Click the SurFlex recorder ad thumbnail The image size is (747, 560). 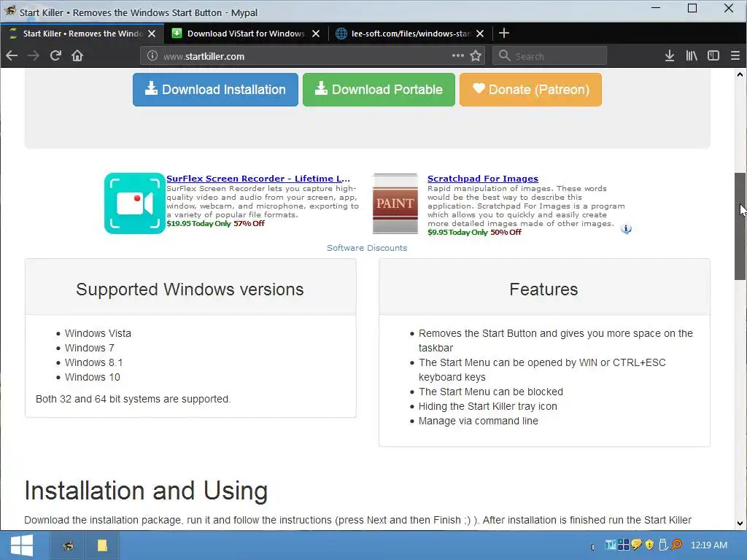point(135,203)
